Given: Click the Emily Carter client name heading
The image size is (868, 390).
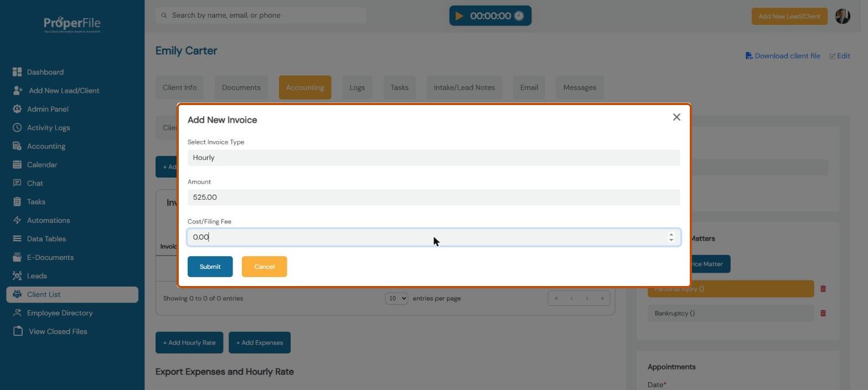Looking at the screenshot, I should click(186, 51).
